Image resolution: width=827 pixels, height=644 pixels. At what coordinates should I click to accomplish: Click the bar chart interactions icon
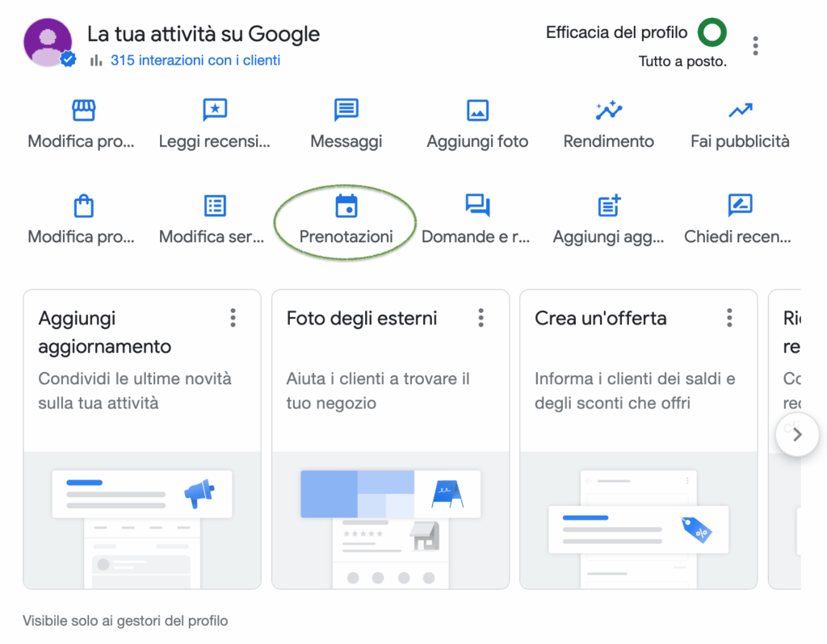click(x=95, y=61)
